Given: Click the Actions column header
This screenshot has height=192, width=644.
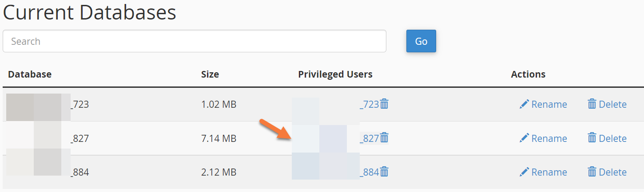Looking at the screenshot, I should click(x=528, y=74).
